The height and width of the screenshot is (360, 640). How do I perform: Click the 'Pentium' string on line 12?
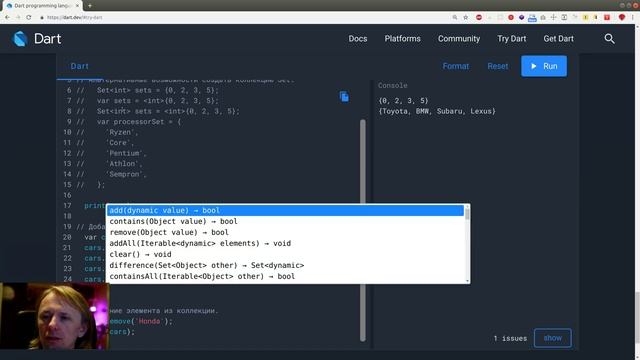tap(124, 153)
